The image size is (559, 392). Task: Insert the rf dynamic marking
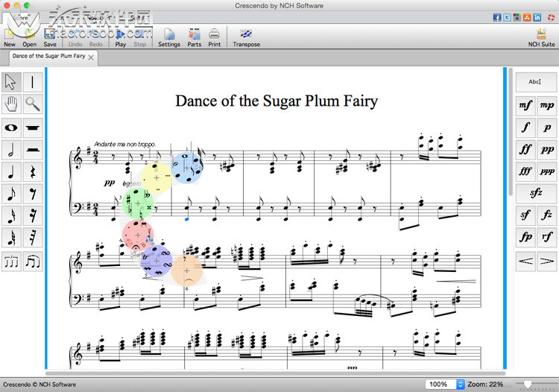[547, 237]
